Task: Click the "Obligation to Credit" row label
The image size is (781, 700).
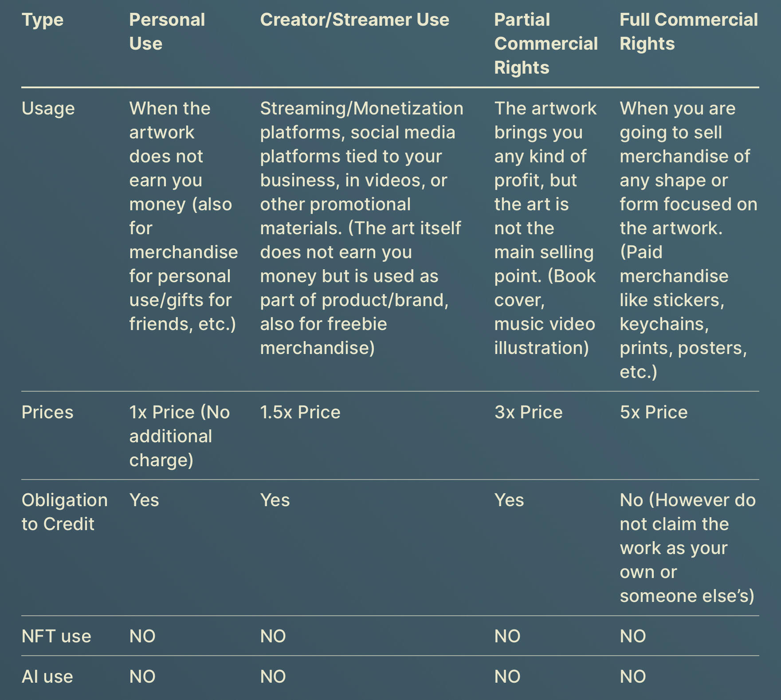Action: click(64, 512)
